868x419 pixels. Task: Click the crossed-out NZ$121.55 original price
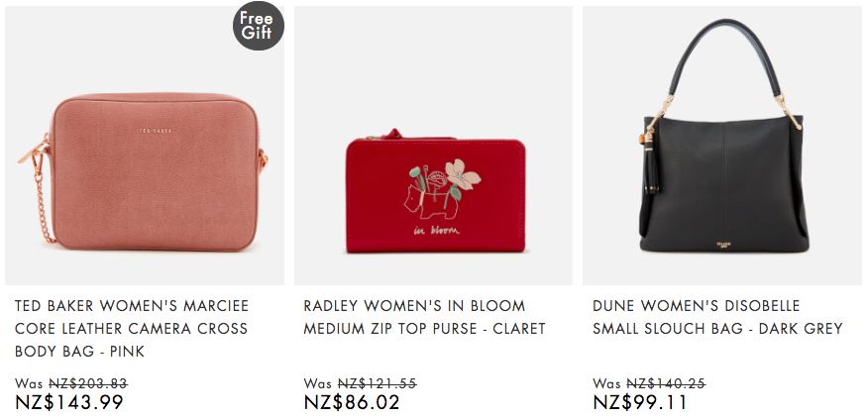pyautogui.click(x=377, y=383)
